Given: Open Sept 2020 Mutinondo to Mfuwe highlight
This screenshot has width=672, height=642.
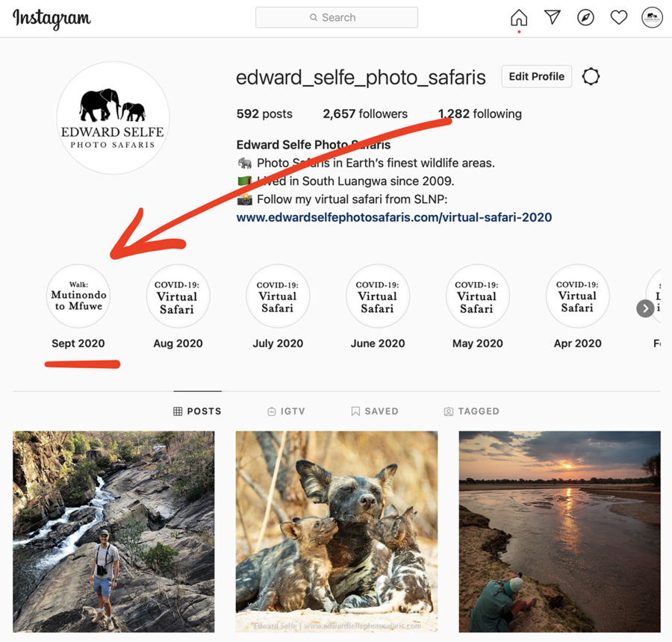Looking at the screenshot, I should pyautogui.click(x=78, y=296).
